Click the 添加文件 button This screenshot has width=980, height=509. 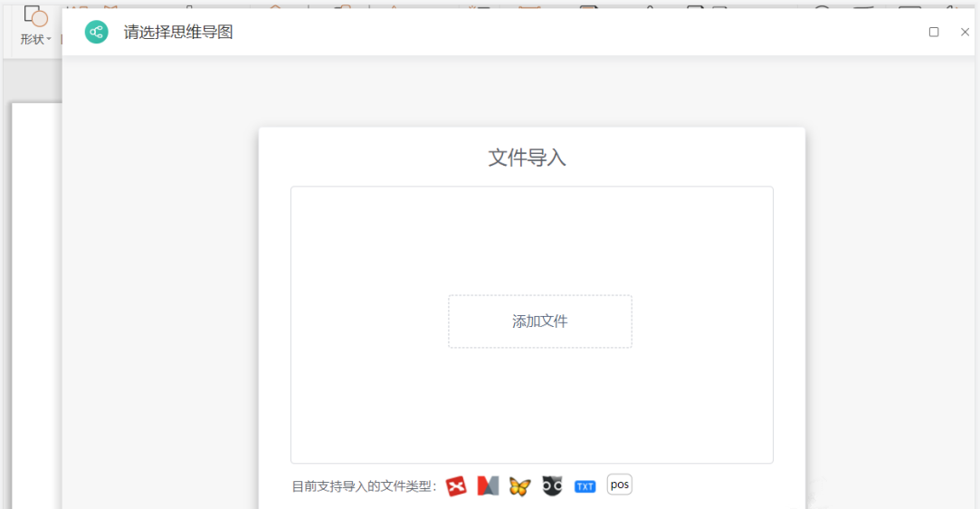540,322
